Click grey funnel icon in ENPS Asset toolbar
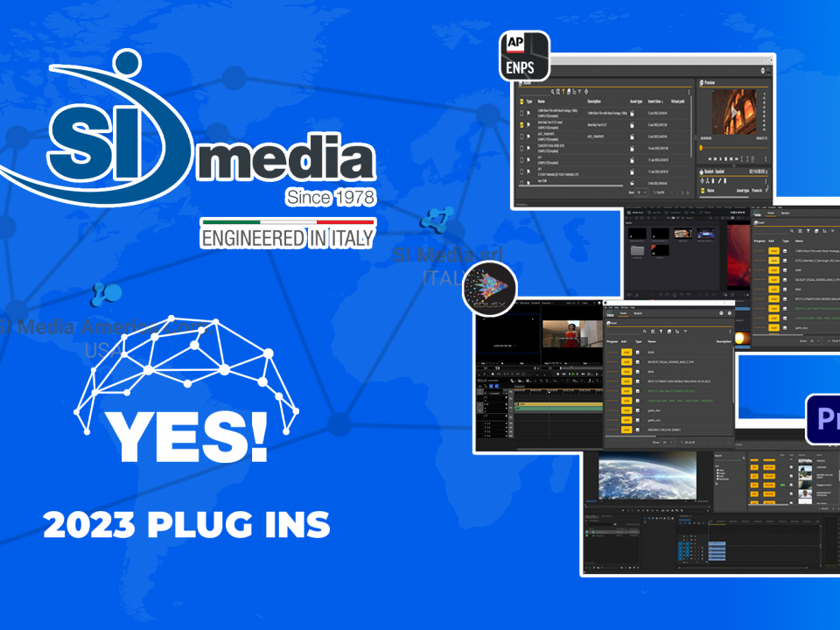This screenshot has height=630, width=840. [579, 92]
